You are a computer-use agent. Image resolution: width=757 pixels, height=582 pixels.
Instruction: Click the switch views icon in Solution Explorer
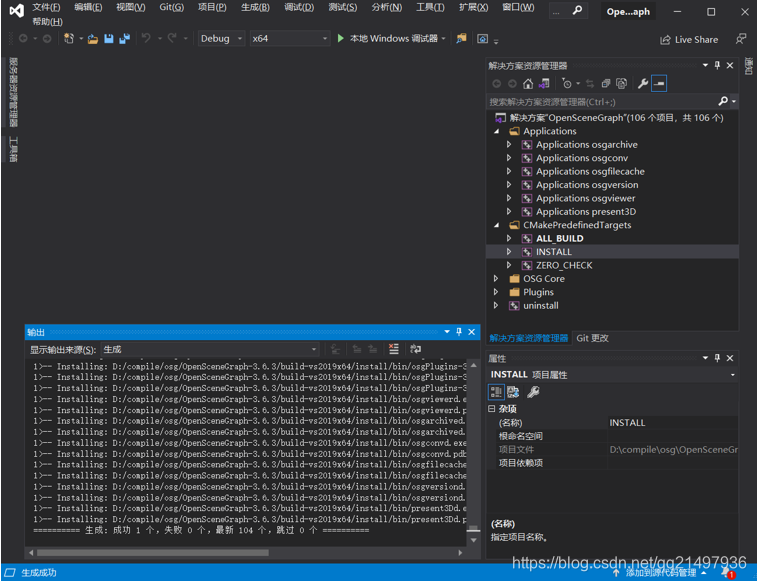[x=544, y=83]
